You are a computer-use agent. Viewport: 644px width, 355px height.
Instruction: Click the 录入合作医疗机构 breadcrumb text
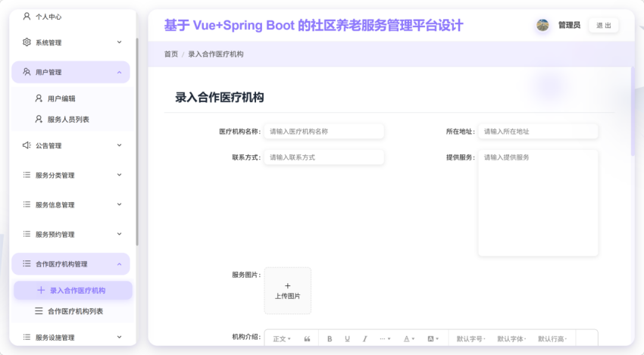click(x=216, y=54)
